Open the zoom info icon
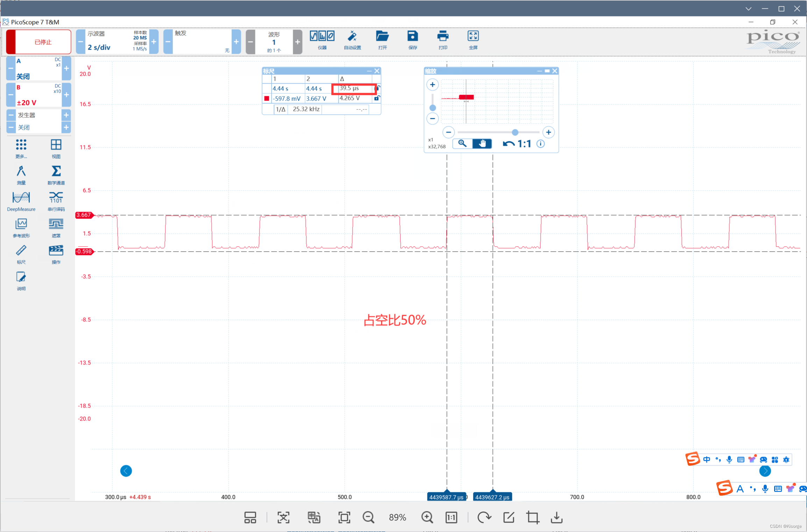807x532 pixels. (540, 144)
